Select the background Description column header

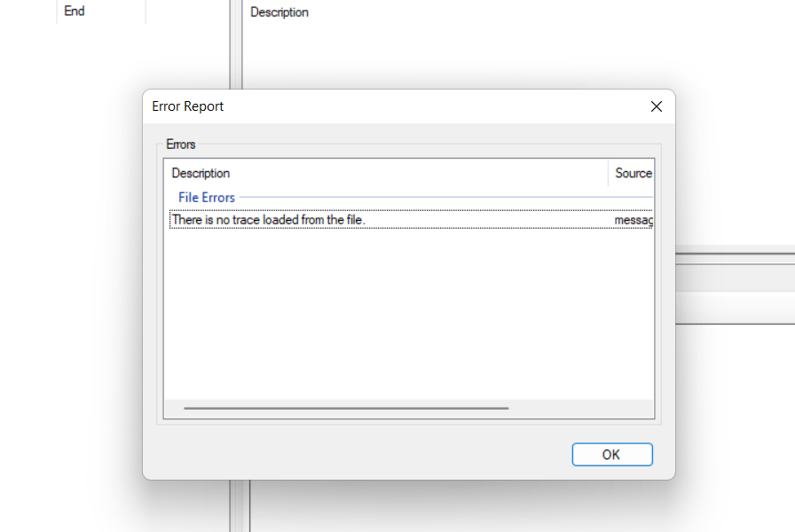pos(279,12)
